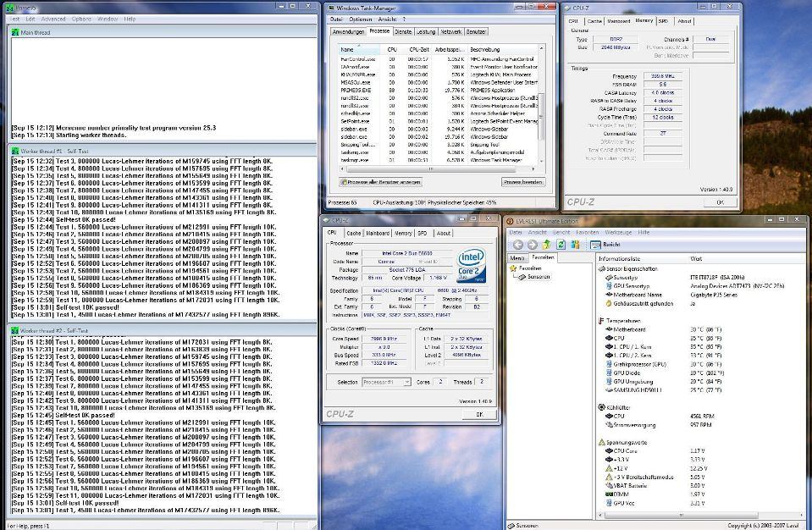Open Werkzeuge menu in EVEREST
This screenshot has width=812, height=530.
(x=618, y=232)
